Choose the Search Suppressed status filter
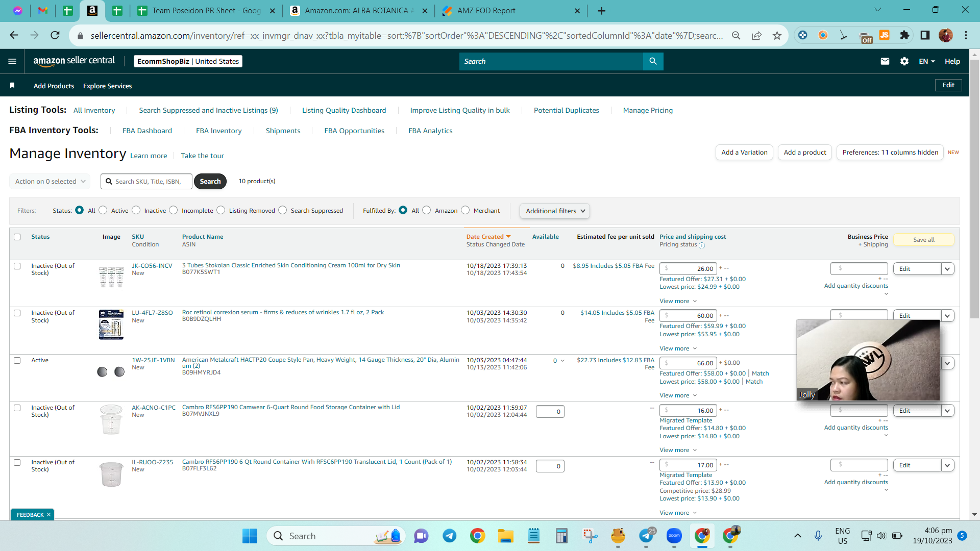The width and height of the screenshot is (980, 551). (283, 210)
